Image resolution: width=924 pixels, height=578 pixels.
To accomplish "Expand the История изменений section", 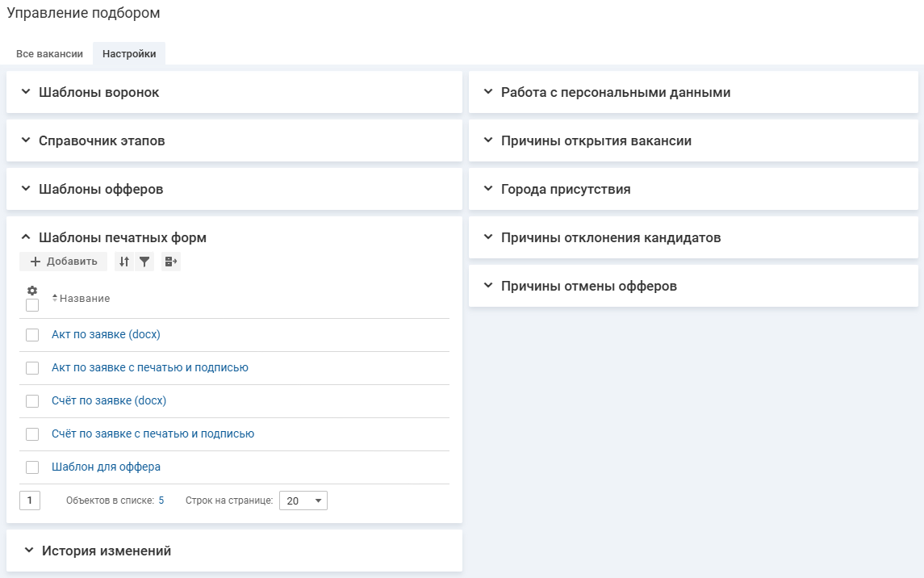I will pos(106,551).
